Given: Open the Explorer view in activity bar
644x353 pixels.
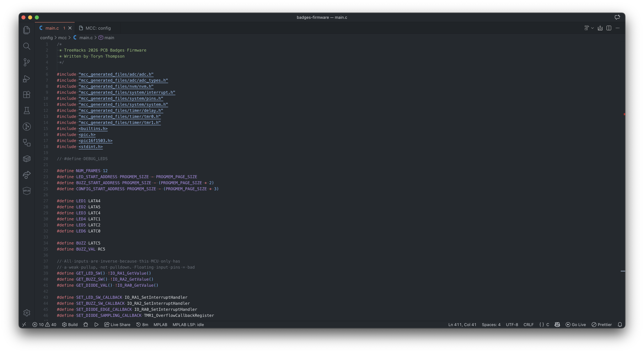Looking at the screenshot, I should 26,30.
